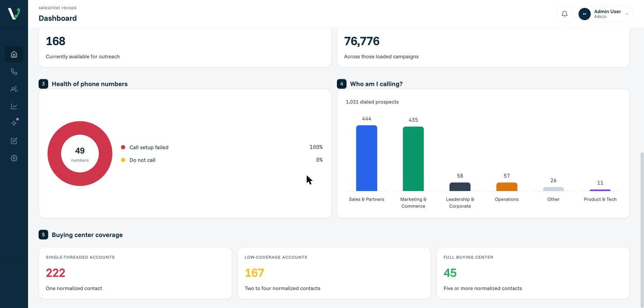Select the green Marketing & Commerce bar

coord(413,159)
